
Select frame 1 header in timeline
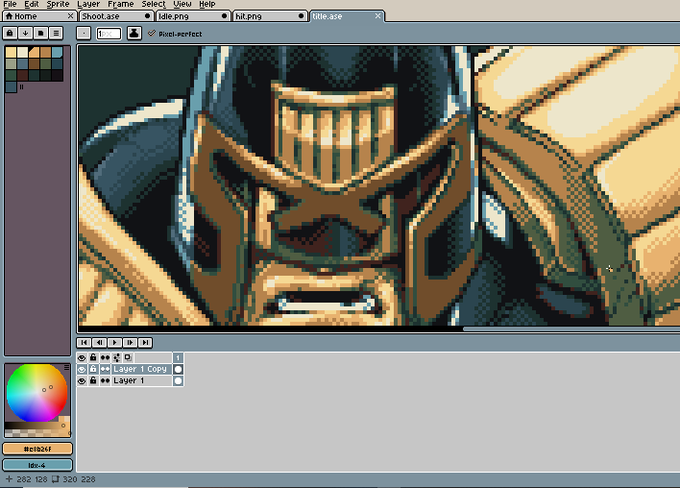pos(178,357)
